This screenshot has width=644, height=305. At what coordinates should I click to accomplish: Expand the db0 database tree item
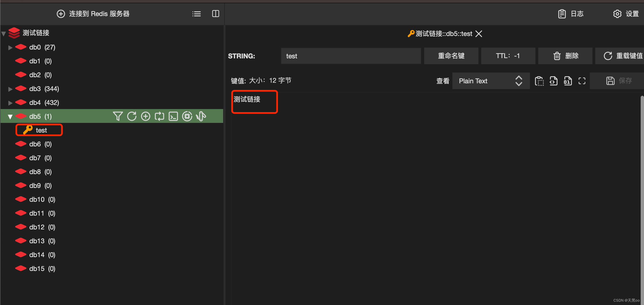9,47
